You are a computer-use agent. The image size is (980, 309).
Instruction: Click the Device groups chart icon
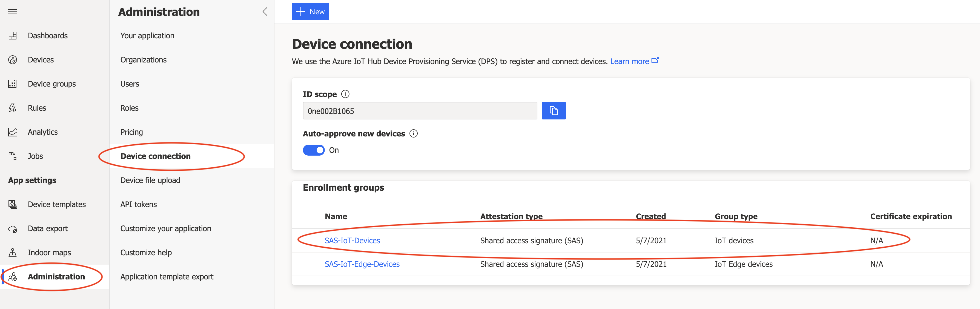[x=13, y=84]
